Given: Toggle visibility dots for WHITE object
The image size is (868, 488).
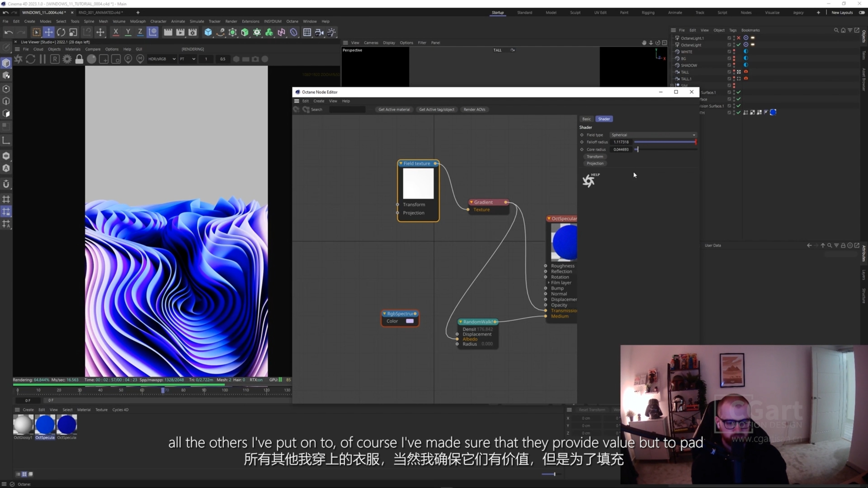Looking at the screenshot, I should [734, 52].
